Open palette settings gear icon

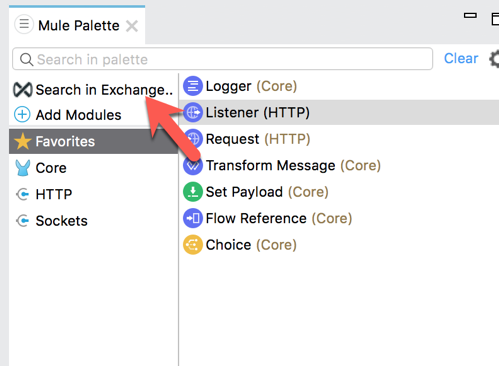coord(494,59)
